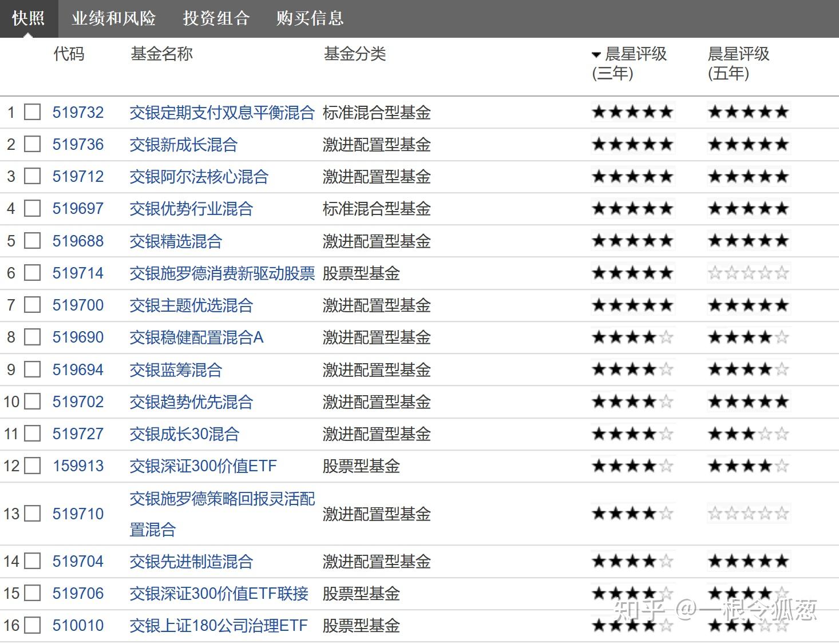The width and height of the screenshot is (839, 644).
Task: Check the box for fund 519712
Action: coord(32,176)
